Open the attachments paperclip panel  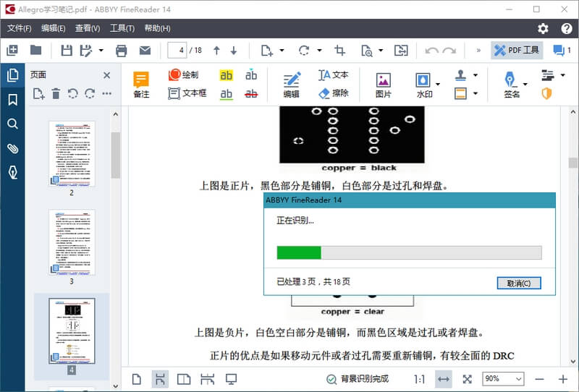tap(12, 148)
